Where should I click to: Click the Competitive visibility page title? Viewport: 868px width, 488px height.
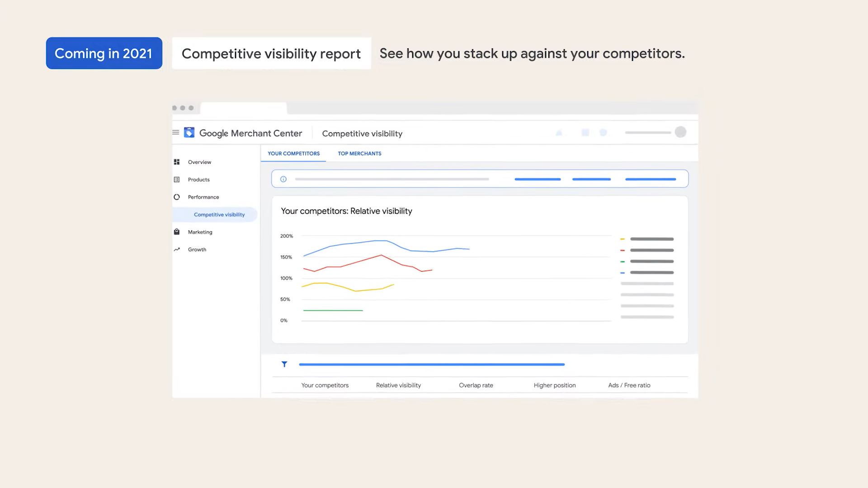[x=362, y=134]
